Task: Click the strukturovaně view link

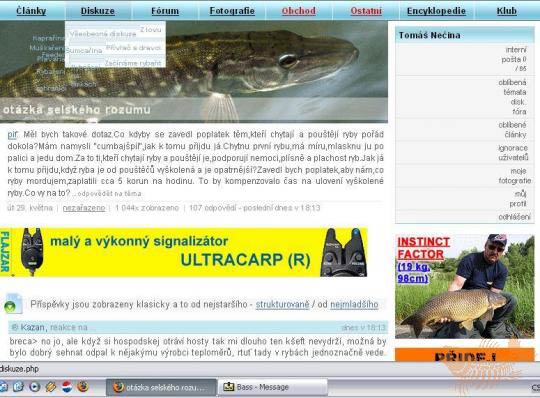Action: pos(282,305)
